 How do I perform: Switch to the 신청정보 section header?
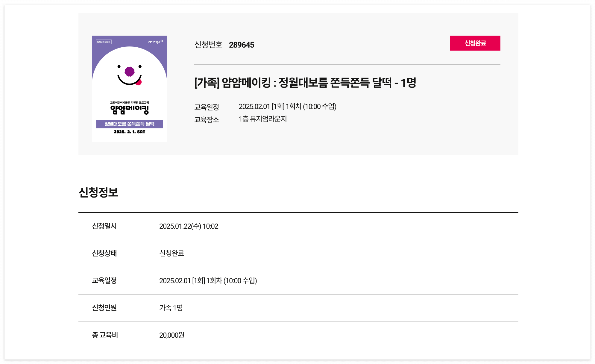[x=98, y=193]
